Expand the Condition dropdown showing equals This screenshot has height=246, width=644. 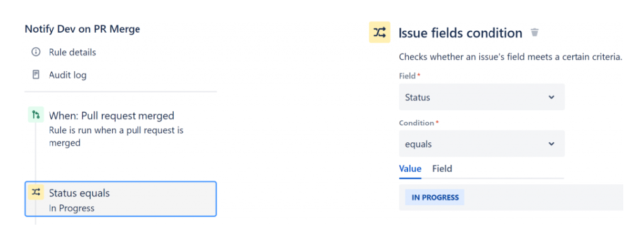pos(482,143)
